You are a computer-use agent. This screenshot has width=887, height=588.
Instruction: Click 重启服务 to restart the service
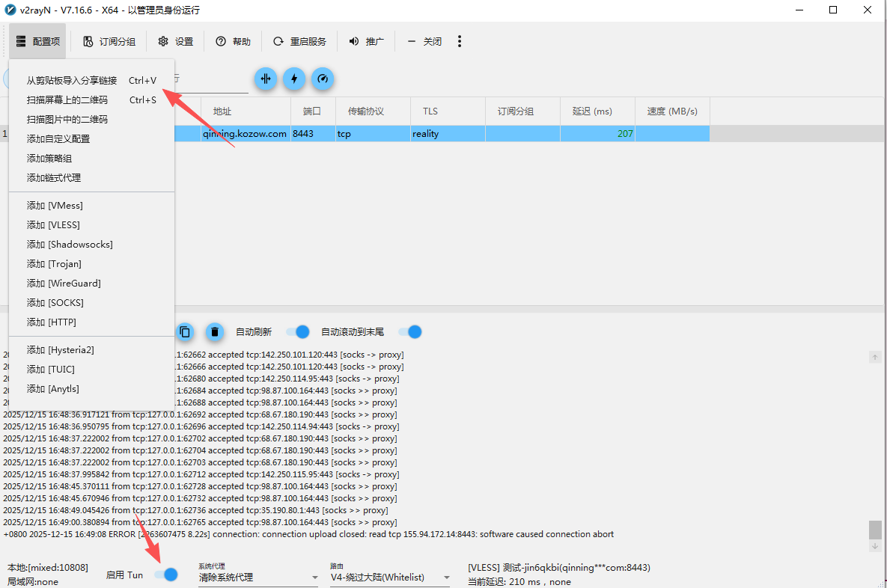[299, 42]
